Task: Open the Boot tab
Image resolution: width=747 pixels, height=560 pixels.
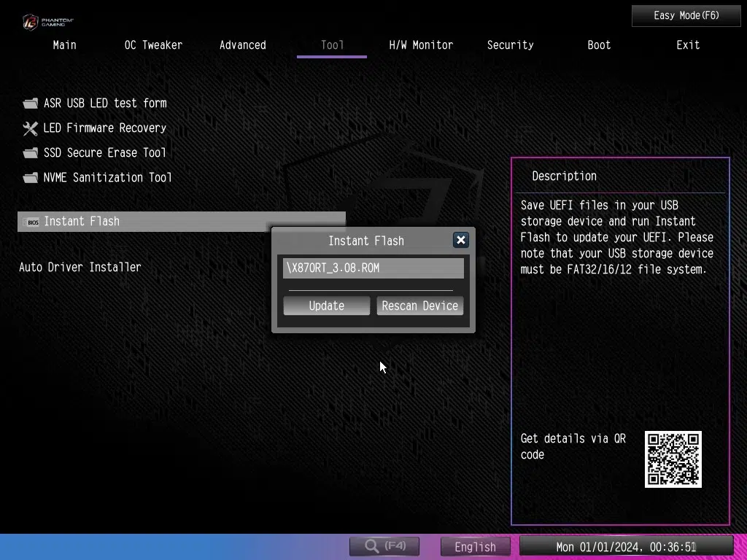Action: click(x=599, y=45)
